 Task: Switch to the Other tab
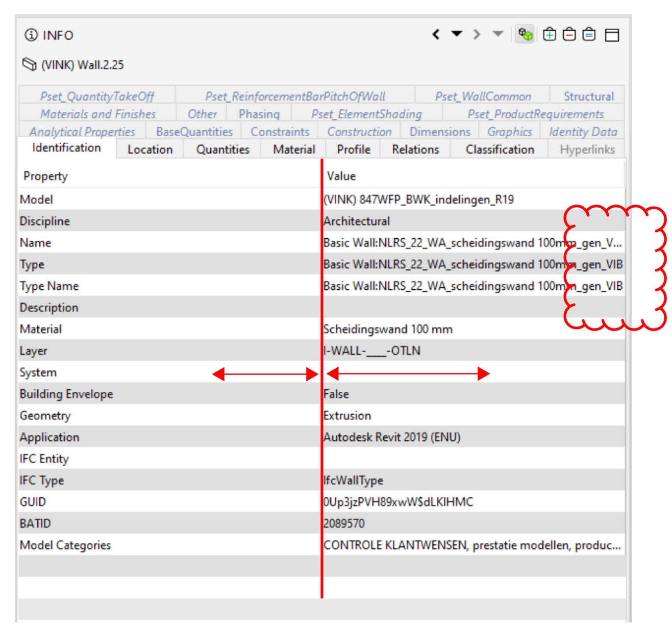click(x=202, y=114)
